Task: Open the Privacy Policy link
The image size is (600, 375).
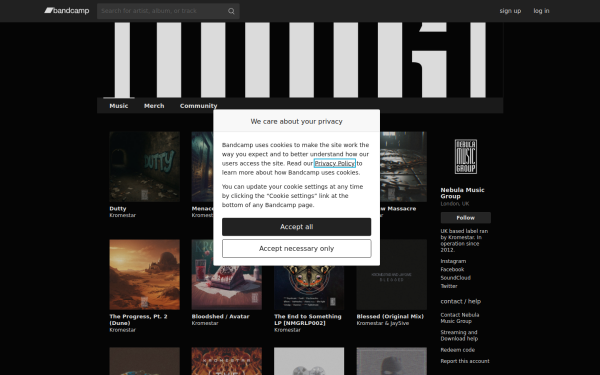Action: 335,163
